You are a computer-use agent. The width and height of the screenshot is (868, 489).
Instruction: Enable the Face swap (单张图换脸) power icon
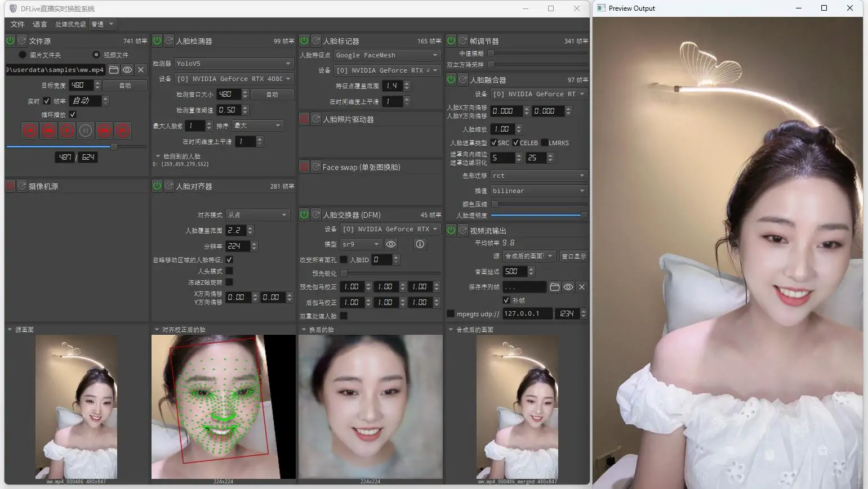click(304, 167)
